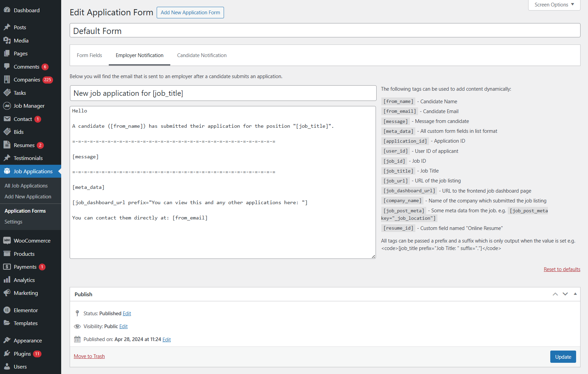Switch to the Candidate Notification tab
This screenshot has width=588, height=374.
coord(202,55)
